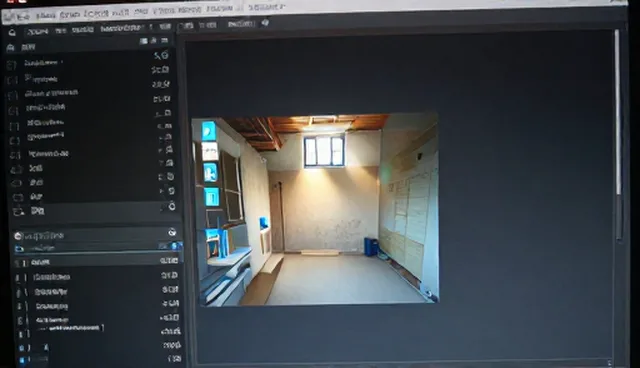Click the home icon heading the left panel list
640x368 pixels.
(x=11, y=48)
